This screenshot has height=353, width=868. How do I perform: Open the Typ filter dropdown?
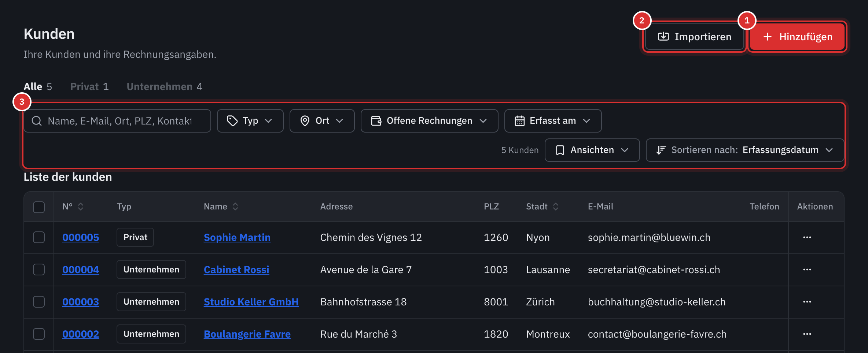(x=250, y=121)
